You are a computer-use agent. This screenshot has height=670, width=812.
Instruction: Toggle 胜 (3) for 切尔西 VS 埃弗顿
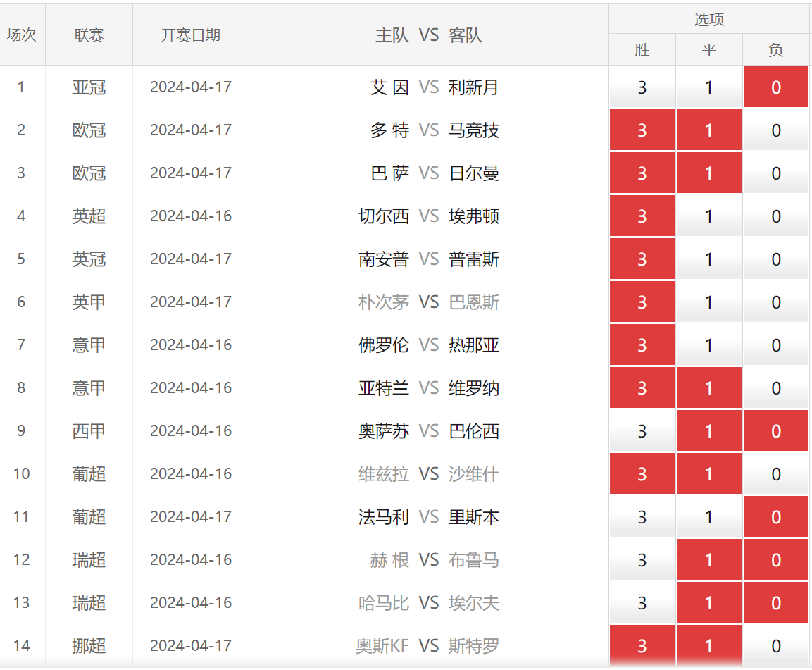pos(642,216)
